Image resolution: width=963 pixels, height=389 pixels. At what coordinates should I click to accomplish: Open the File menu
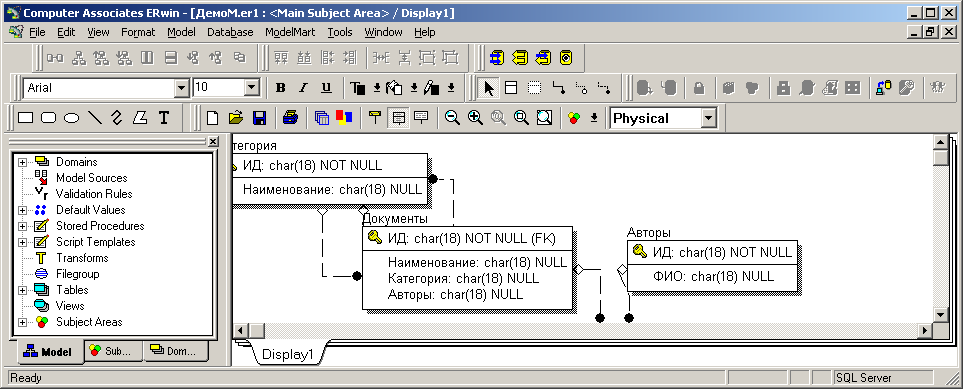click(37, 32)
